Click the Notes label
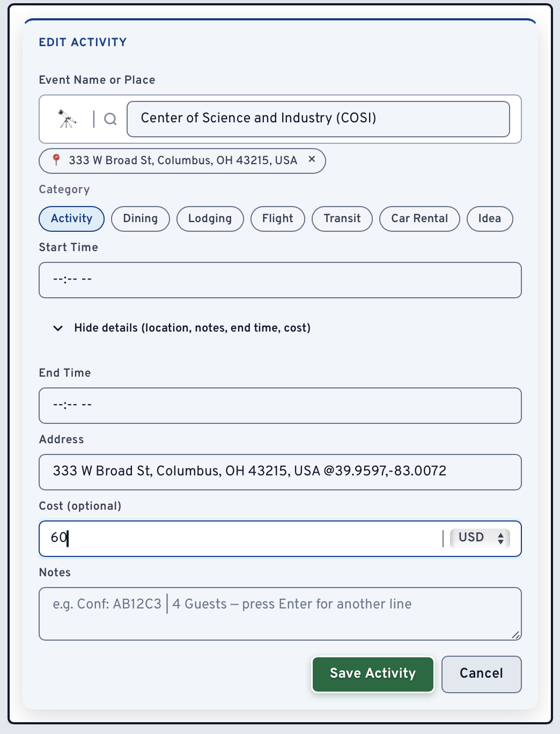The width and height of the screenshot is (560, 734). click(55, 572)
